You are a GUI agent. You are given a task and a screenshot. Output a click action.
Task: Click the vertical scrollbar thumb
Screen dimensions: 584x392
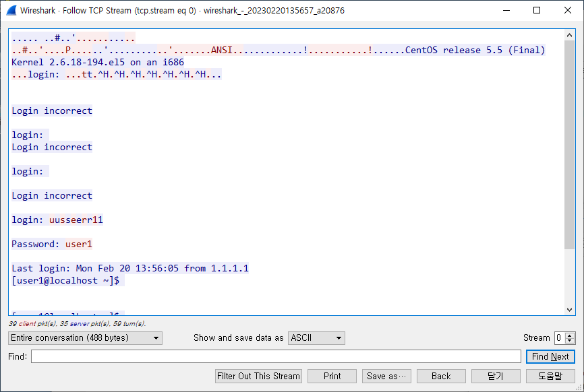[x=569, y=145]
